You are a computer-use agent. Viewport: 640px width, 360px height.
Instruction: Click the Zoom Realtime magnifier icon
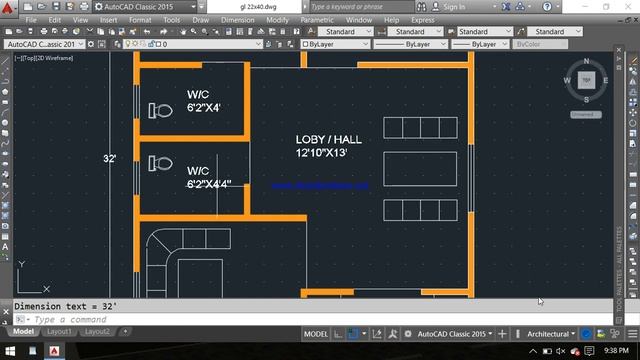pos(193,32)
